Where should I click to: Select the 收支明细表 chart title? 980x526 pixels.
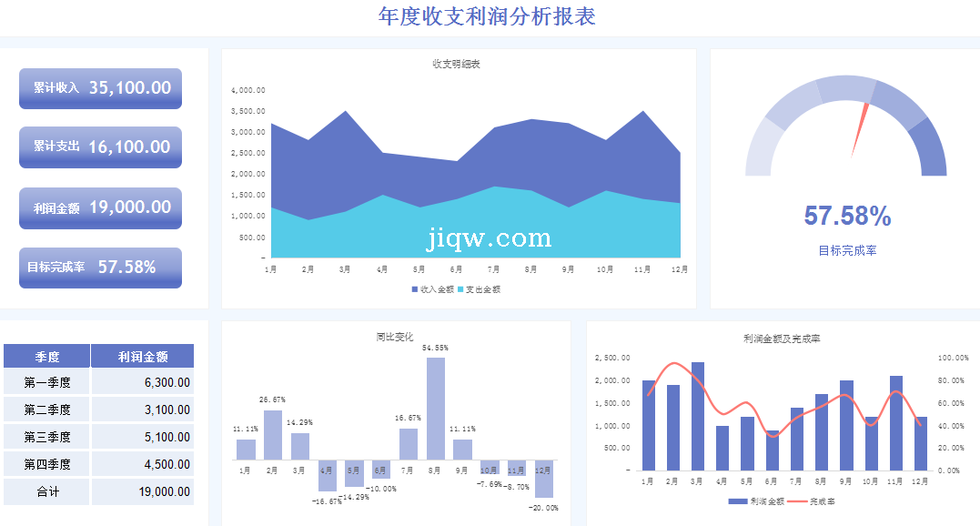tap(457, 64)
